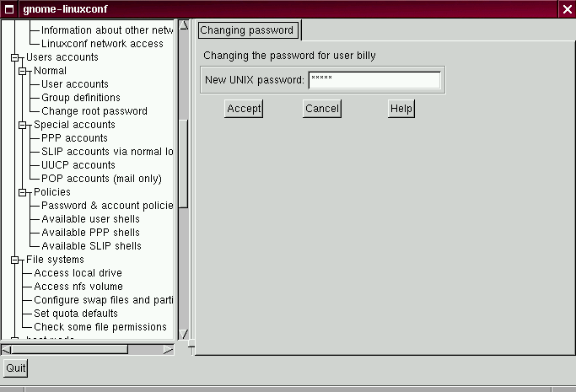576x392 pixels.
Task: Click the window menu icon in title bar
Action: (9, 9)
